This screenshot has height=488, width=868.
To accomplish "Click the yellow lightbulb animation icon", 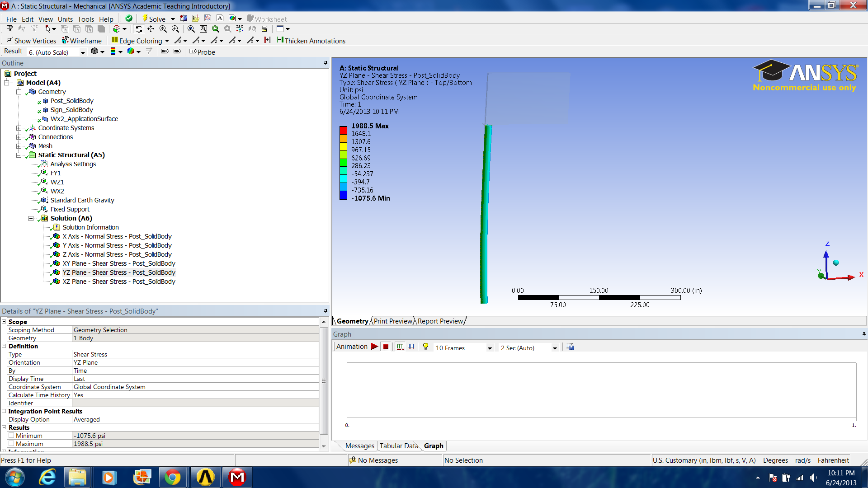I will (x=425, y=347).
